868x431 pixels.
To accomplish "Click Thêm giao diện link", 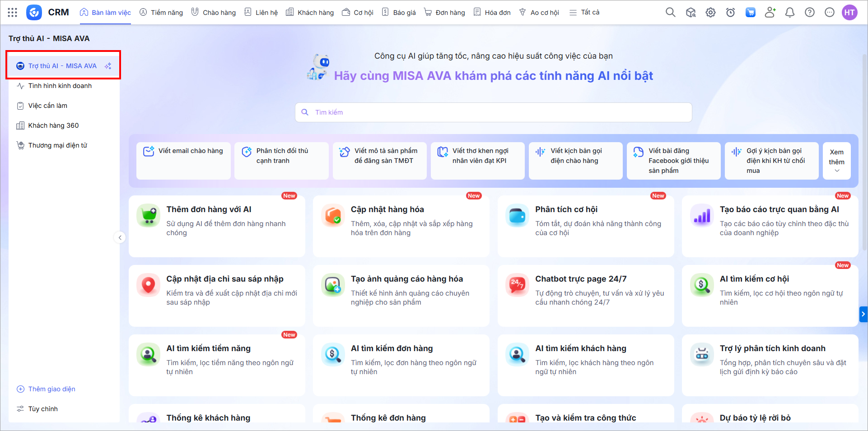I will pos(51,389).
